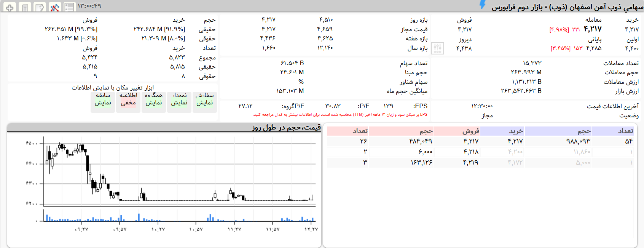Click the sell volume ۱۶۳,۱۲۶ in the order book

coord(421,163)
